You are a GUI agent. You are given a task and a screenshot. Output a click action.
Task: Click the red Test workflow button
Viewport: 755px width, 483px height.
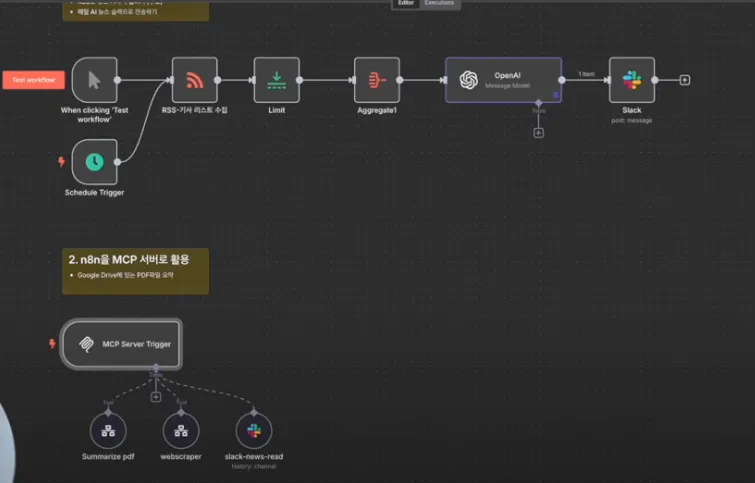[x=34, y=80]
